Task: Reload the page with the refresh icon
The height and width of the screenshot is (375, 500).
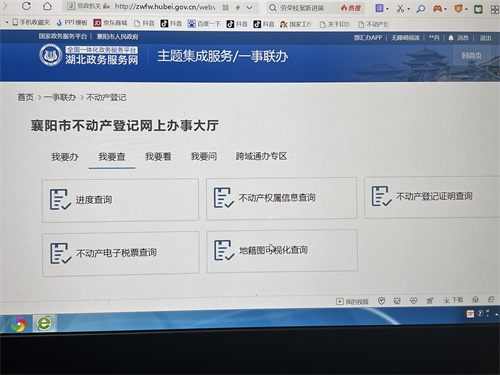Action: (x=26, y=6)
